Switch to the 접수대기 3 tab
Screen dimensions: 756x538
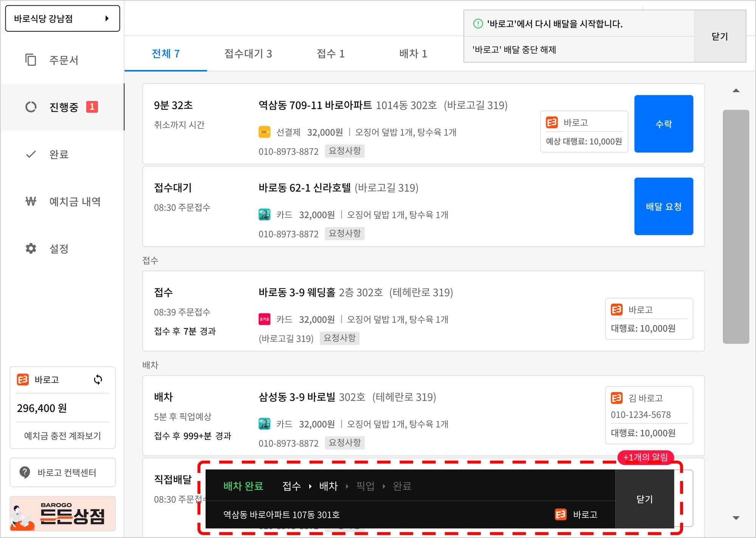coord(248,54)
